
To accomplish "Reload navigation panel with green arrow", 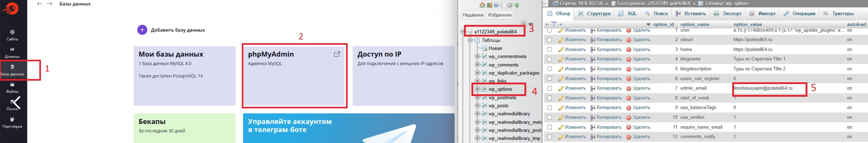I will coord(516,5).
